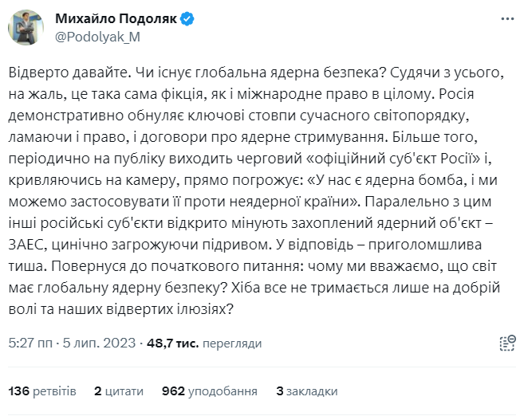The height and width of the screenshot is (420, 528).
Task: Open the 3 закладки count
Action: pos(307,392)
